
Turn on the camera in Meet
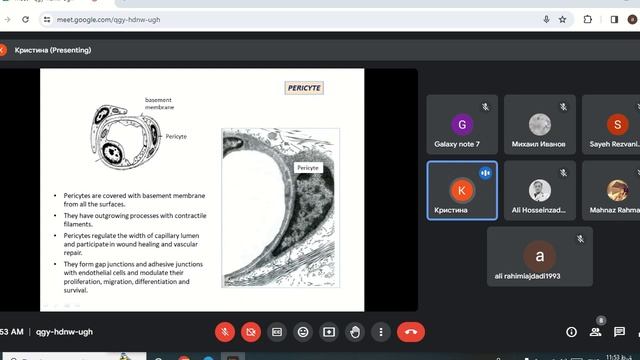(251, 332)
